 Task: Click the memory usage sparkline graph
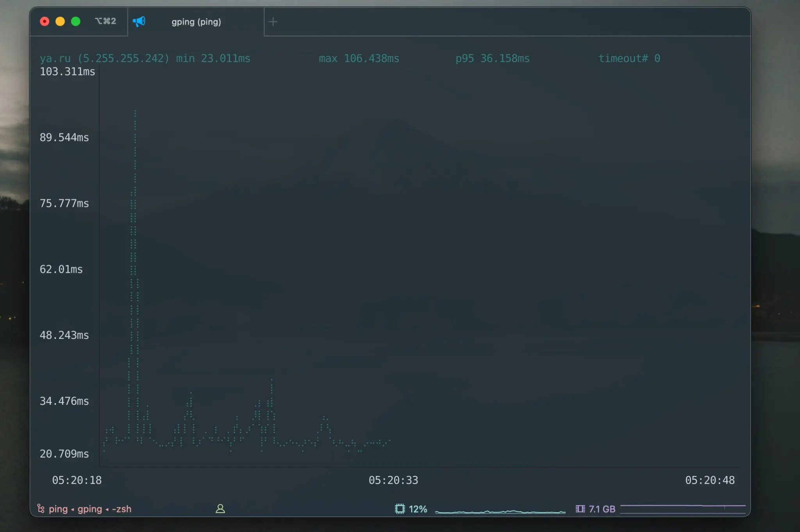pyautogui.click(x=683, y=509)
